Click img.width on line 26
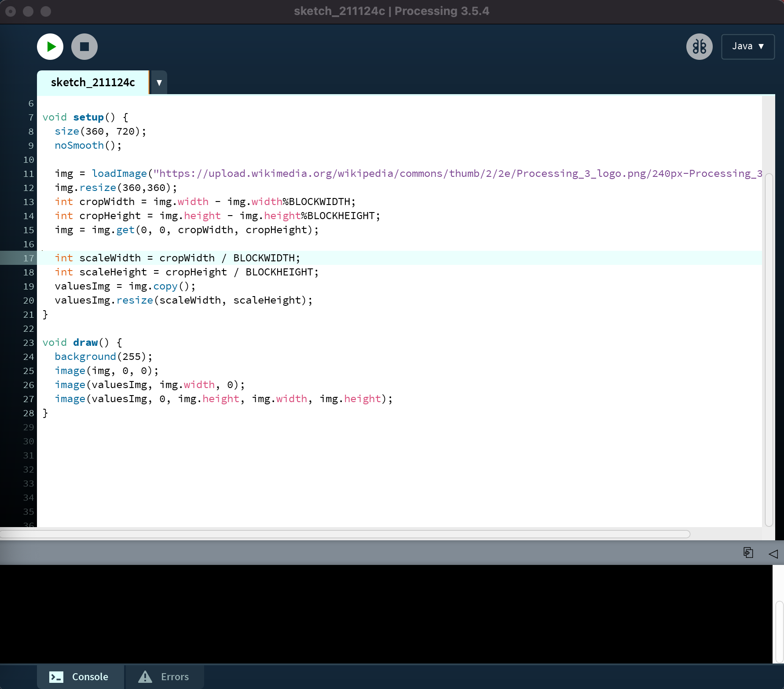This screenshot has height=689, width=784. click(187, 385)
